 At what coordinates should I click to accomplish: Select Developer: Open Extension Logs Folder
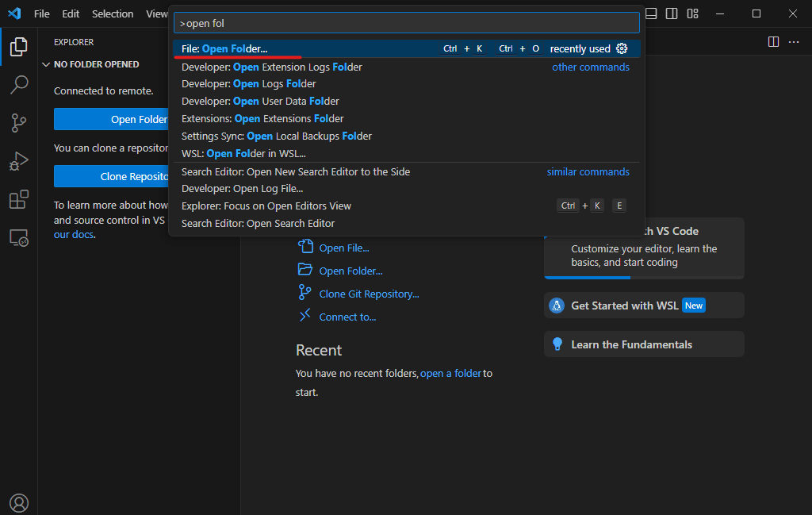[x=407, y=67]
